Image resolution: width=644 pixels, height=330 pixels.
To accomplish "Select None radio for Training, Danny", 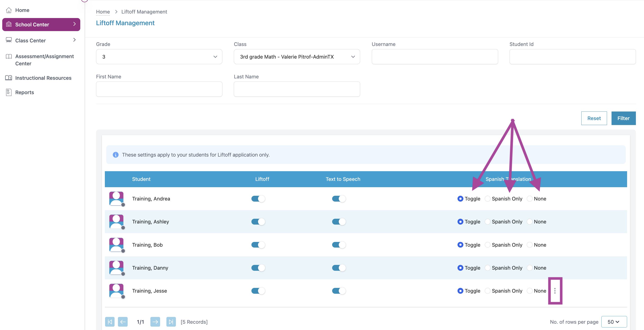I will coord(529,268).
